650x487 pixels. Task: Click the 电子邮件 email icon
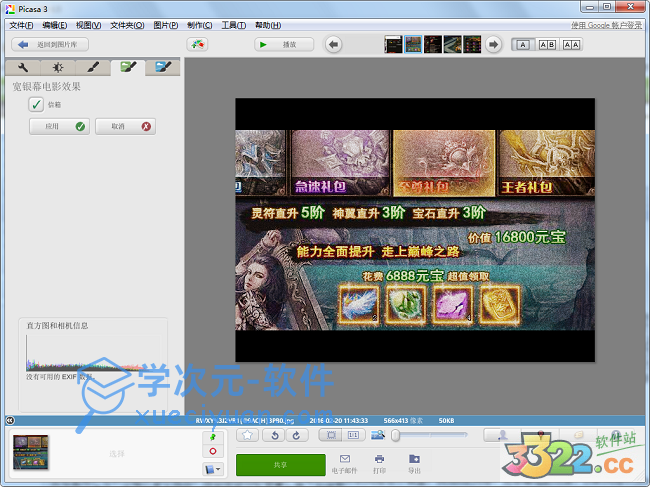point(344,464)
